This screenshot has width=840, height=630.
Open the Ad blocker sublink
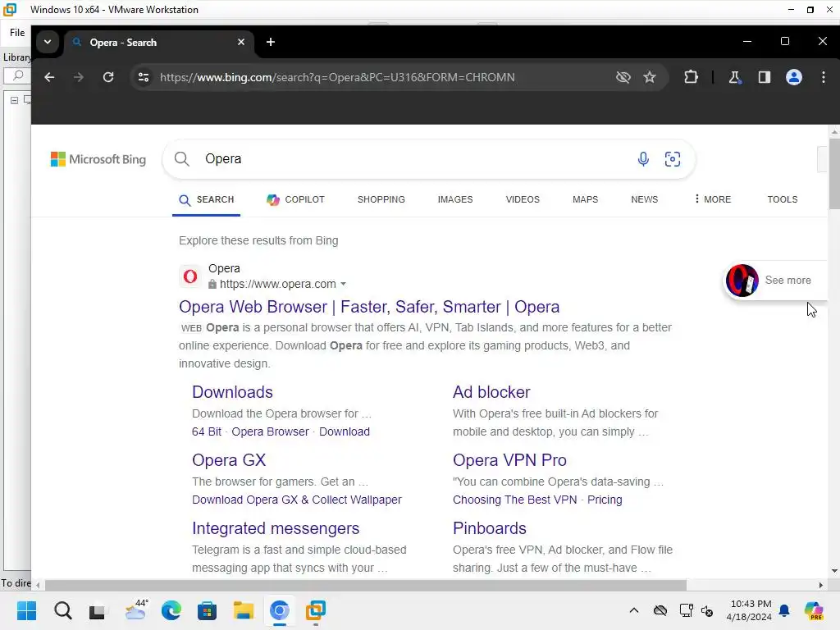coord(491,392)
